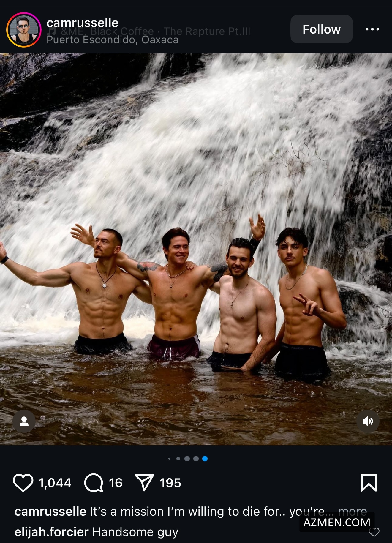The height and width of the screenshot is (543, 392).
Task: Expand the caption by clicking "more"
Action: tap(352, 511)
